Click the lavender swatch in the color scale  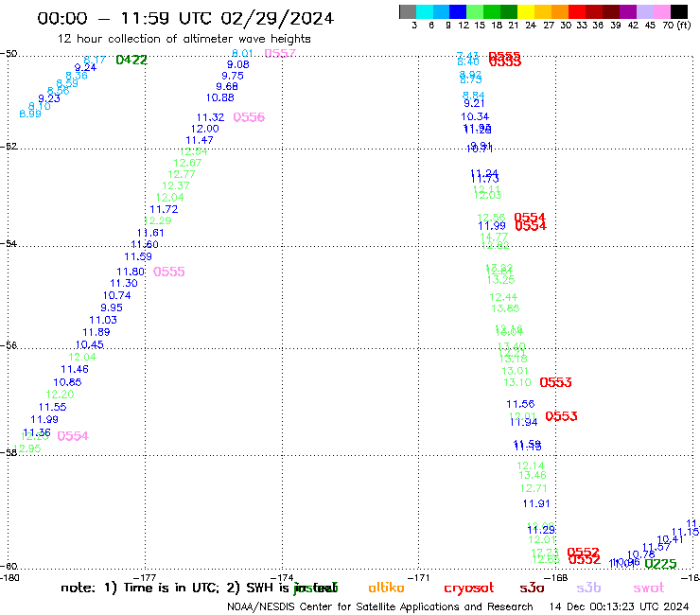(x=644, y=11)
